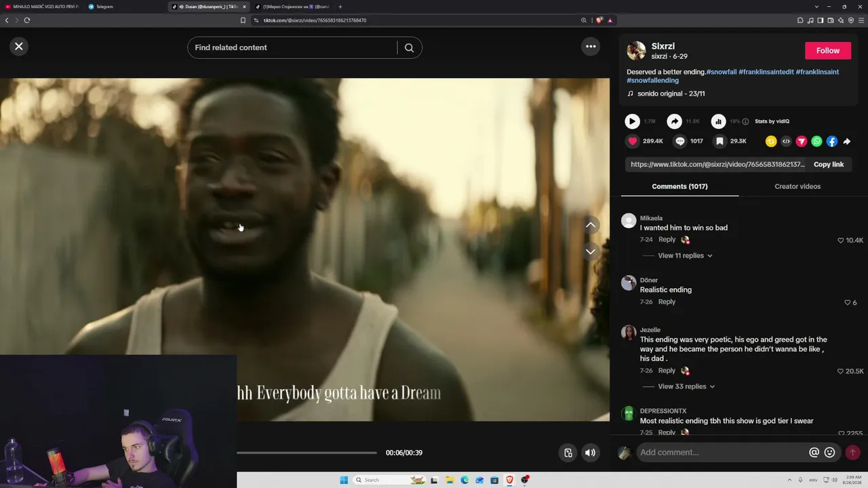
Task: Open the emoji picker in comment box
Action: 829,453
